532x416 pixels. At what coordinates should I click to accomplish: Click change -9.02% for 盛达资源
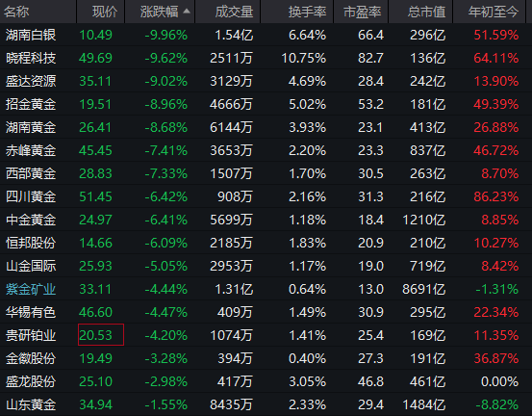tap(165, 81)
